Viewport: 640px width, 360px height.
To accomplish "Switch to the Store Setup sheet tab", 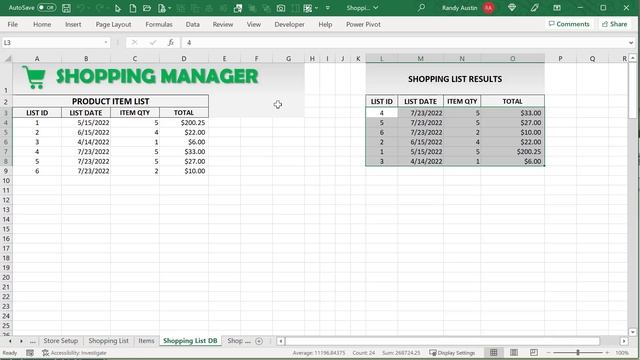I will pos(61,341).
